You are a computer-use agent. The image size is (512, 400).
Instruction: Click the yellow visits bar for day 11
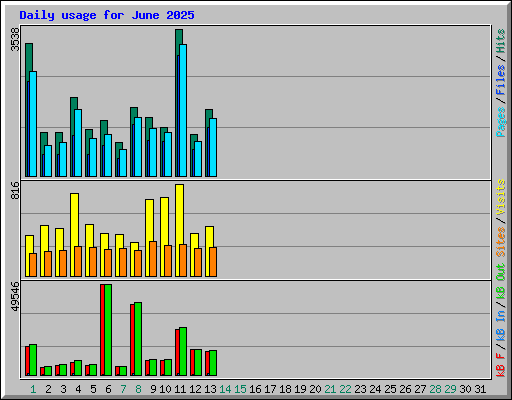(179, 213)
